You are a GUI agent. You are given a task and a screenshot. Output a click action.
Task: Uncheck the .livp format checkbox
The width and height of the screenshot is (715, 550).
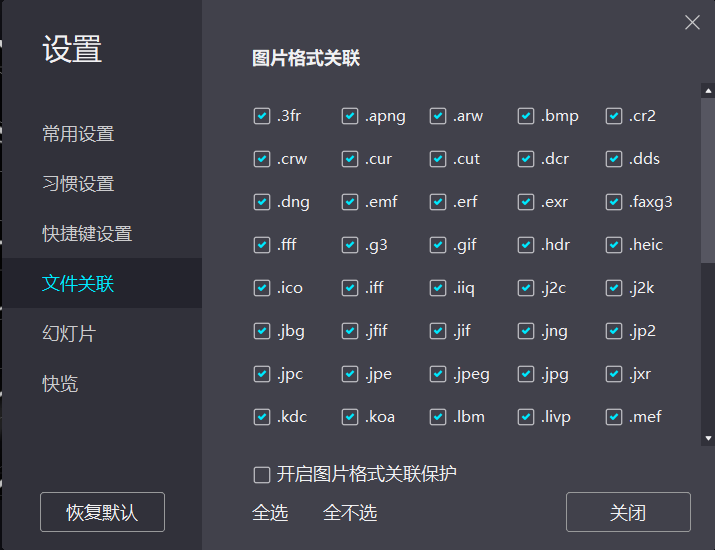coord(526,417)
